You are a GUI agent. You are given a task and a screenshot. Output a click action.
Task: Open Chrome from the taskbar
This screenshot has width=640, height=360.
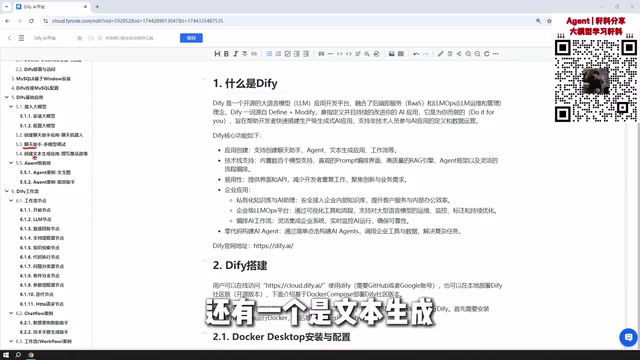(31, 355)
